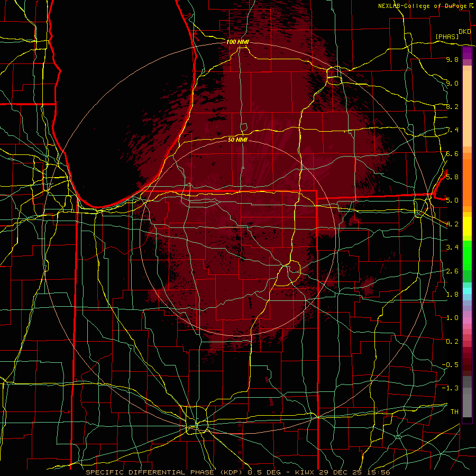Pick the cyan segment of the color bar
This screenshot has width=476, height=476.
(x=467, y=291)
